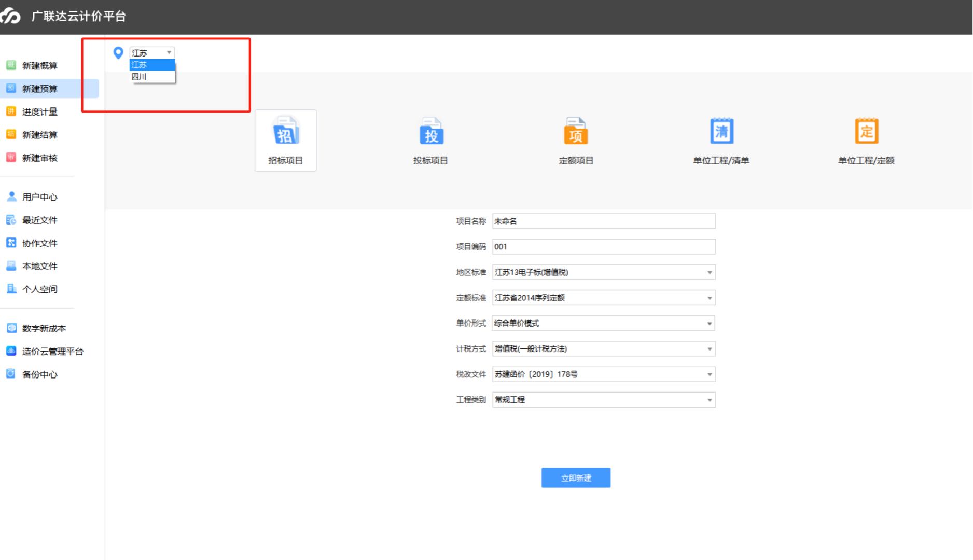Image resolution: width=973 pixels, height=560 pixels.
Task: Open the 新建结算 menu label
Action: (40, 135)
